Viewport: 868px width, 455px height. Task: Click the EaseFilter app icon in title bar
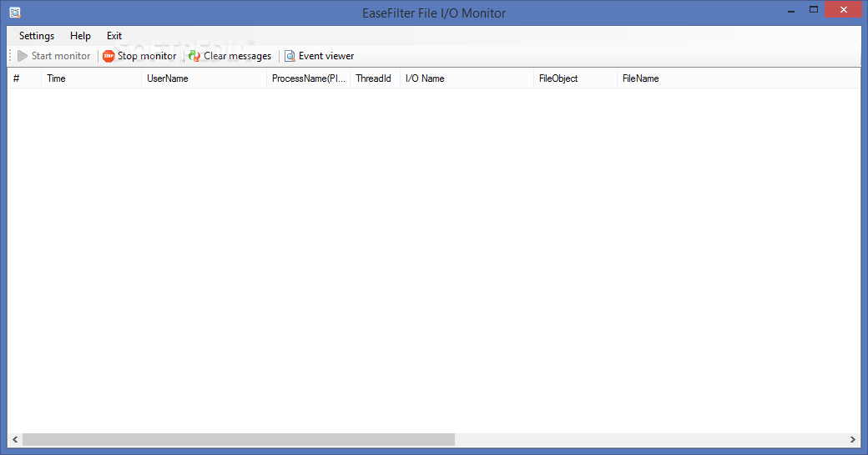(15, 13)
